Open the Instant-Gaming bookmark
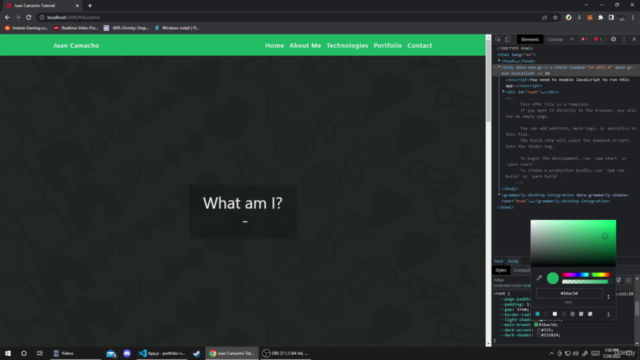This screenshot has width=640, height=360. tap(27, 28)
